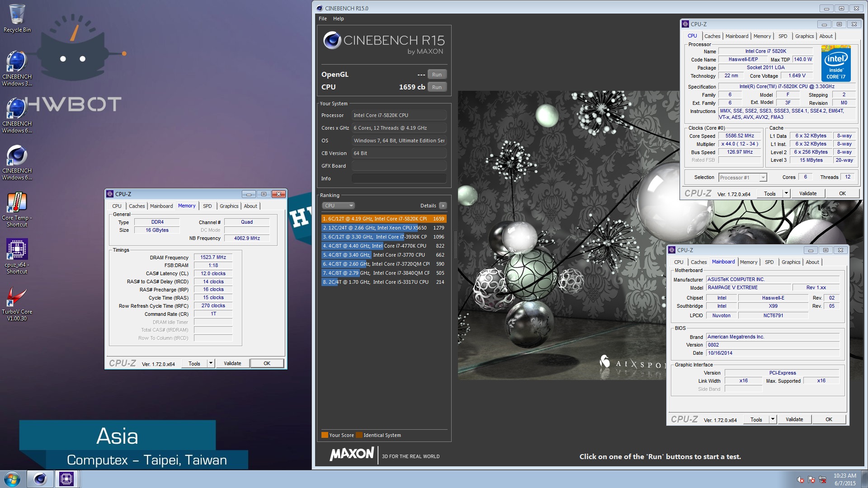Image resolution: width=868 pixels, height=488 pixels.
Task: Select ranking row for Core i7-4770K
Action: [x=384, y=246]
